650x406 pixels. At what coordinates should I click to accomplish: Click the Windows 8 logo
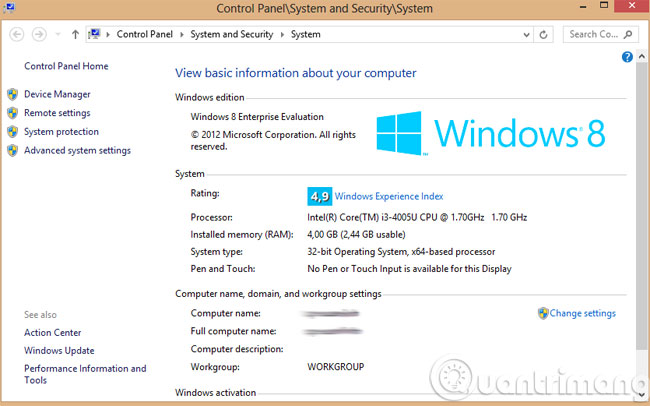click(x=491, y=133)
